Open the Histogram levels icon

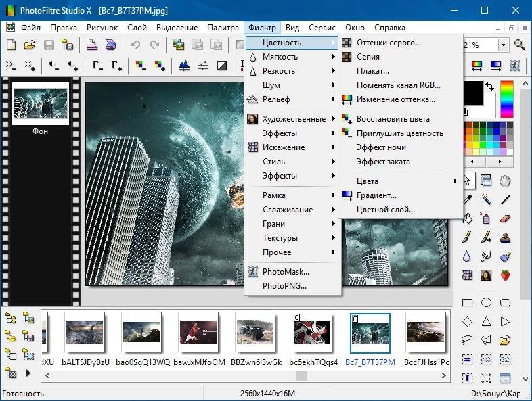[x=184, y=65]
